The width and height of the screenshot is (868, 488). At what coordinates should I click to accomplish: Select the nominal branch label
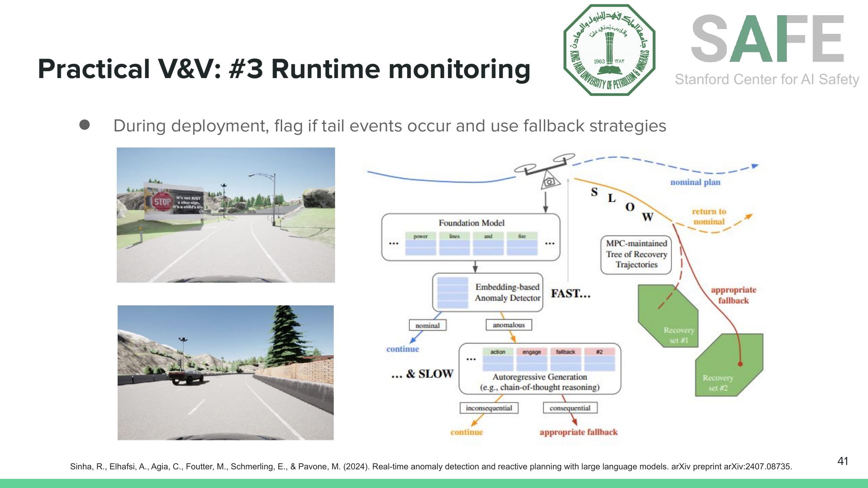[x=427, y=325]
